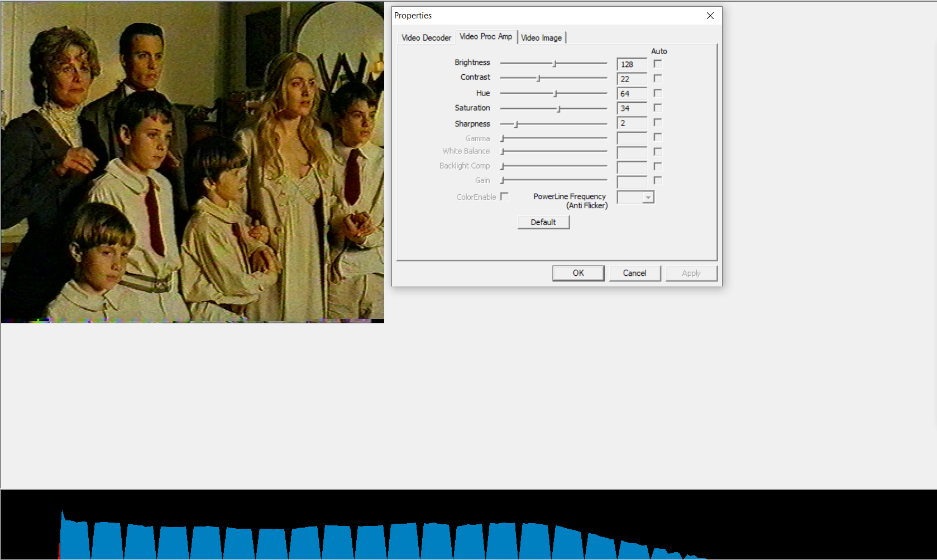Toggle Auto checkbox for Gain
937x560 pixels.
pyautogui.click(x=658, y=180)
